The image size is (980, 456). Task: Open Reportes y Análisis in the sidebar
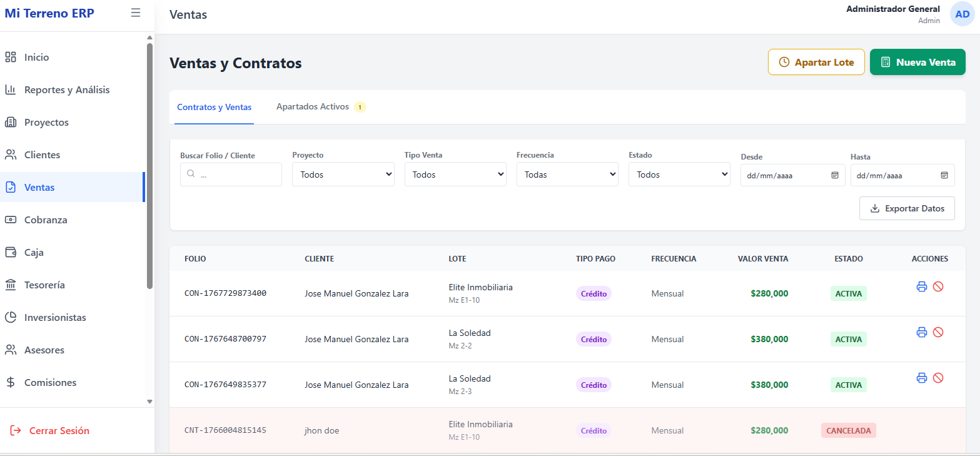pyautogui.click(x=66, y=90)
